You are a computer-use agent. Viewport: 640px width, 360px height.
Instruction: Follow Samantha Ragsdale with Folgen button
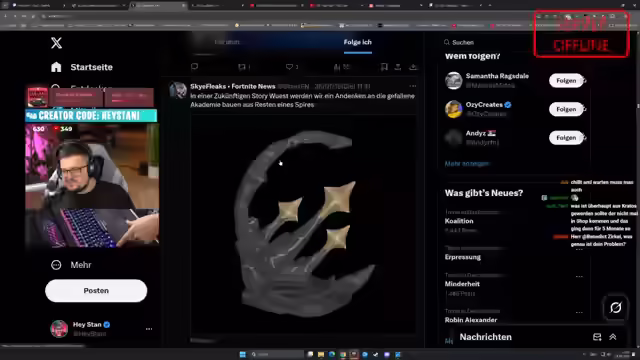click(x=566, y=80)
